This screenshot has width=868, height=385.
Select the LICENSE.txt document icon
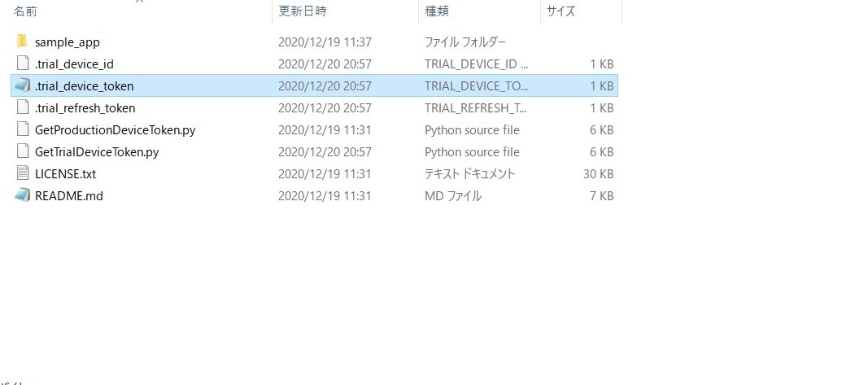click(x=22, y=173)
